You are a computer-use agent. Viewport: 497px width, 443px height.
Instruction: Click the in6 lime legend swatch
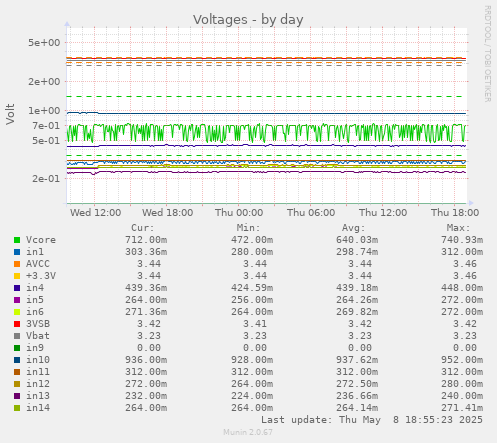[x=17, y=312]
